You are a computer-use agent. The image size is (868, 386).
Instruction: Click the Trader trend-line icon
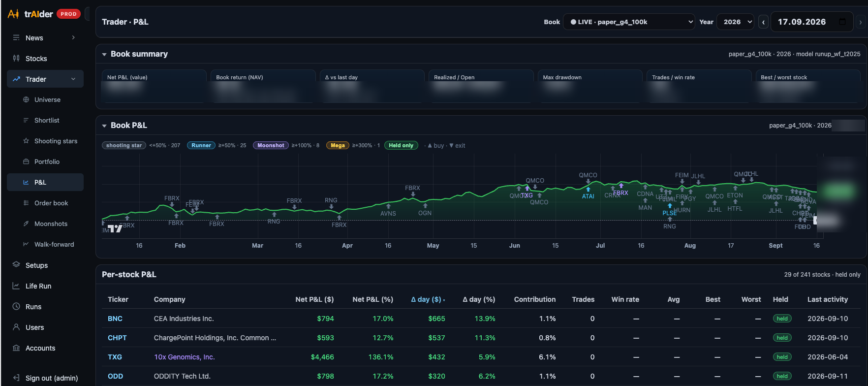click(x=16, y=79)
